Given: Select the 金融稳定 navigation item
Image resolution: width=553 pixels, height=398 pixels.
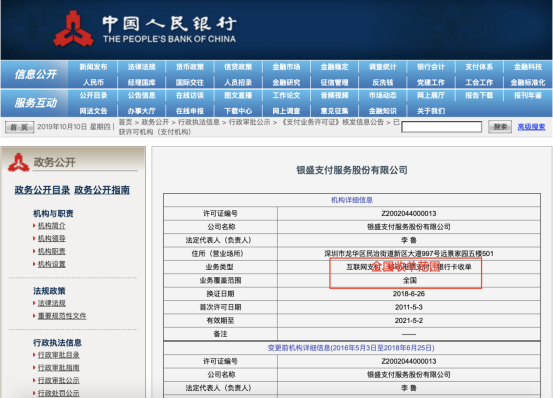Looking at the screenshot, I should pos(334,67).
